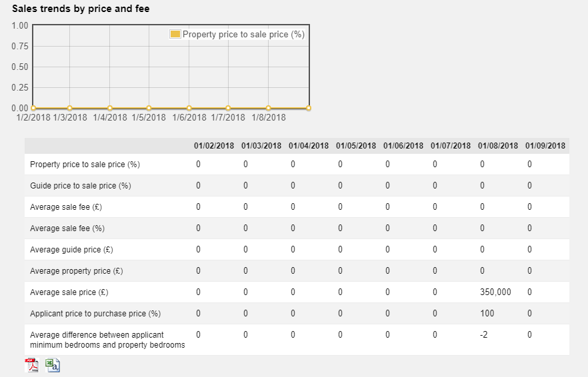Click the legend label Property price to sale price
The height and width of the screenshot is (377, 588).
click(x=243, y=35)
